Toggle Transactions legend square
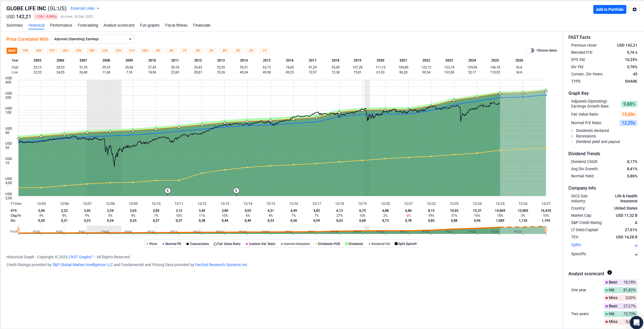Screen dimensions: 644x329 coord(188,244)
